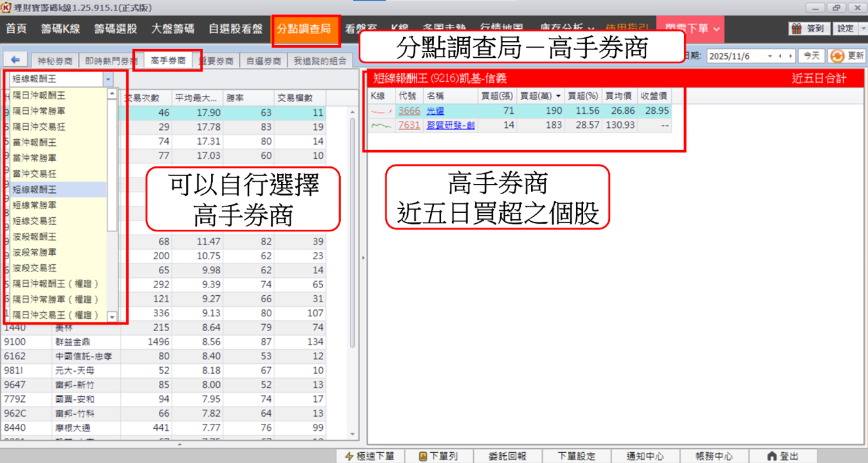Select 隔日沖常勝軍 from dropdown list
Viewport: 868px width, 463px height.
[58, 111]
